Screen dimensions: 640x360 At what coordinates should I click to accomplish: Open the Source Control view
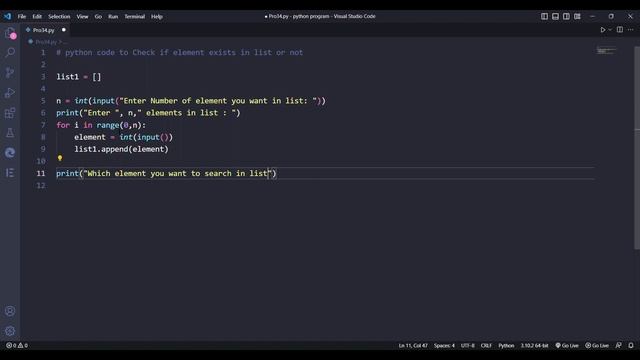[10, 73]
